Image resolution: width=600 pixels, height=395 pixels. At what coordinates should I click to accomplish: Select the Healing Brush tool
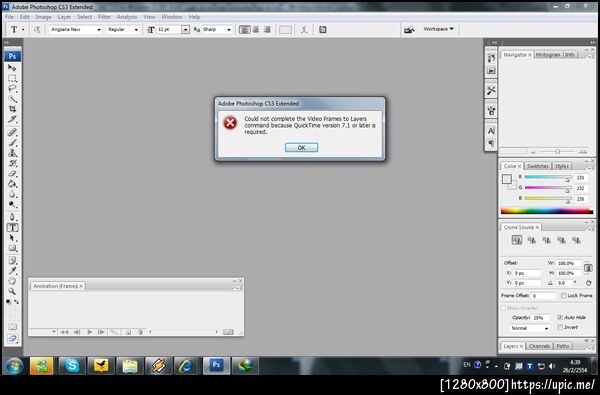(12, 132)
